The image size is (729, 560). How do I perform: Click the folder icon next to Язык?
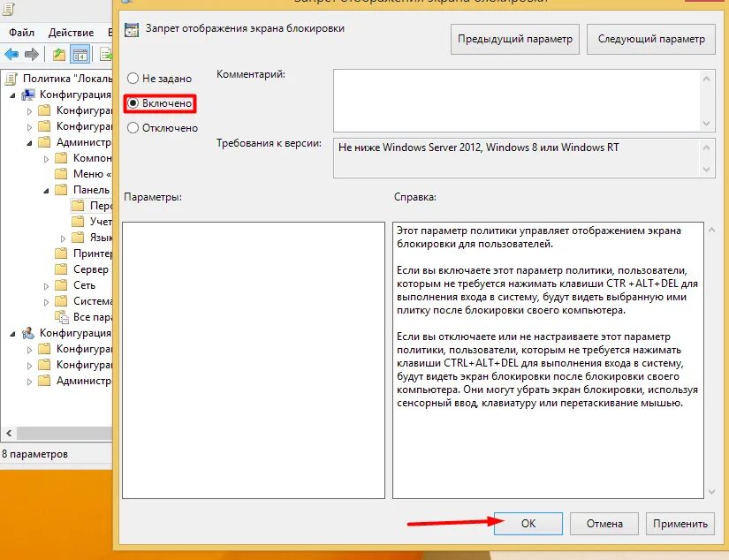click(78, 238)
